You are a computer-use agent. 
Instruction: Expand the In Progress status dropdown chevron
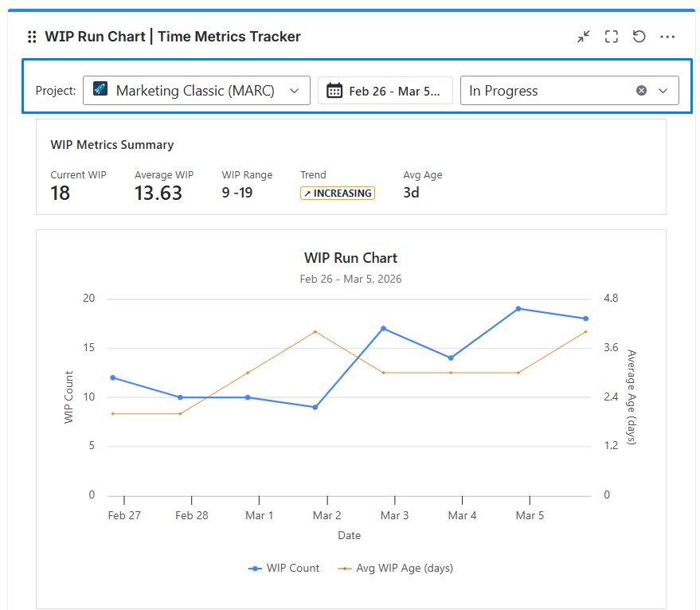point(663,91)
